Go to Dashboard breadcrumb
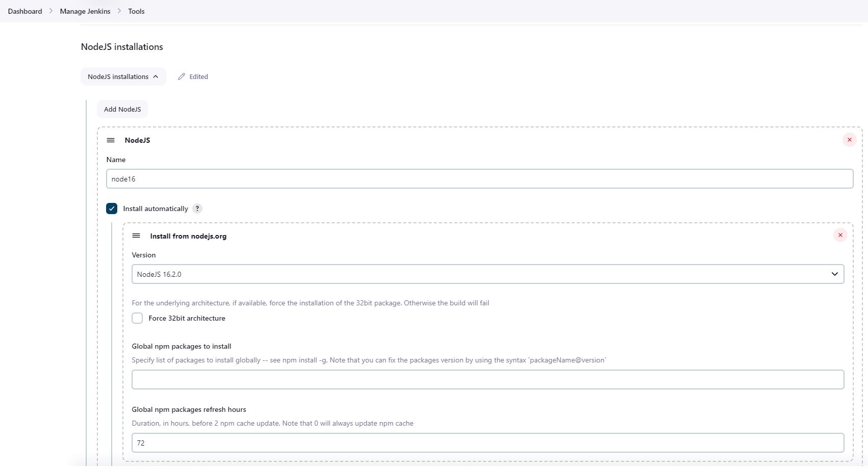 click(25, 11)
